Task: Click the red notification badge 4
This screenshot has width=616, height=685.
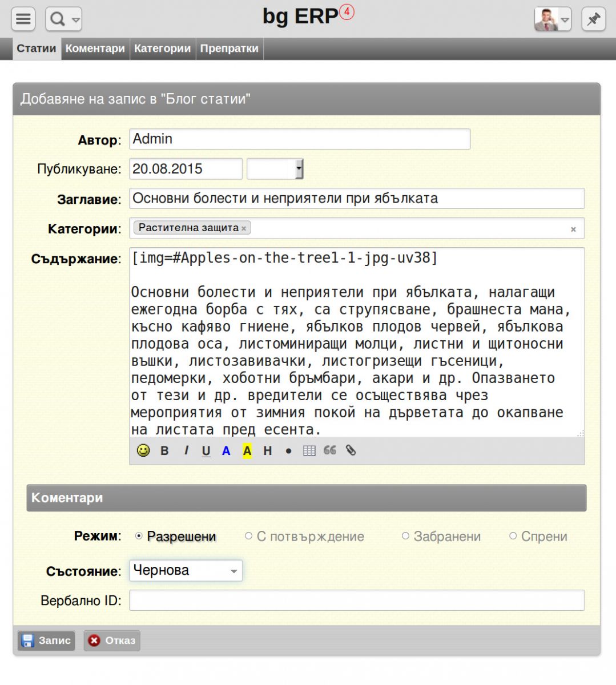Action: 347,11
